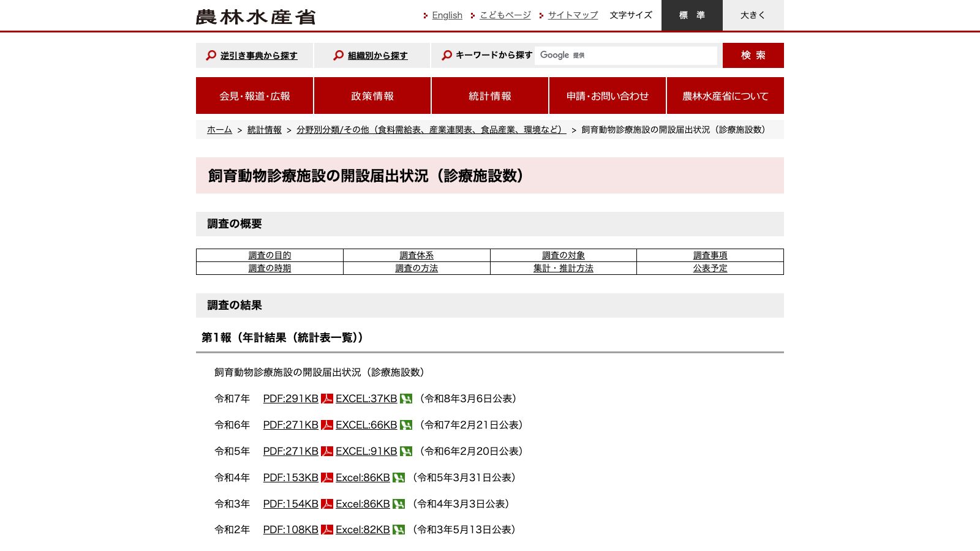Jump to 調査の目的

click(x=269, y=255)
